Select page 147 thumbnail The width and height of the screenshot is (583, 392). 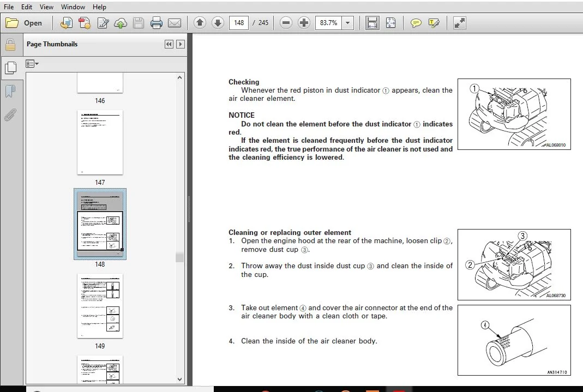pyautogui.click(x=100, y=142)
